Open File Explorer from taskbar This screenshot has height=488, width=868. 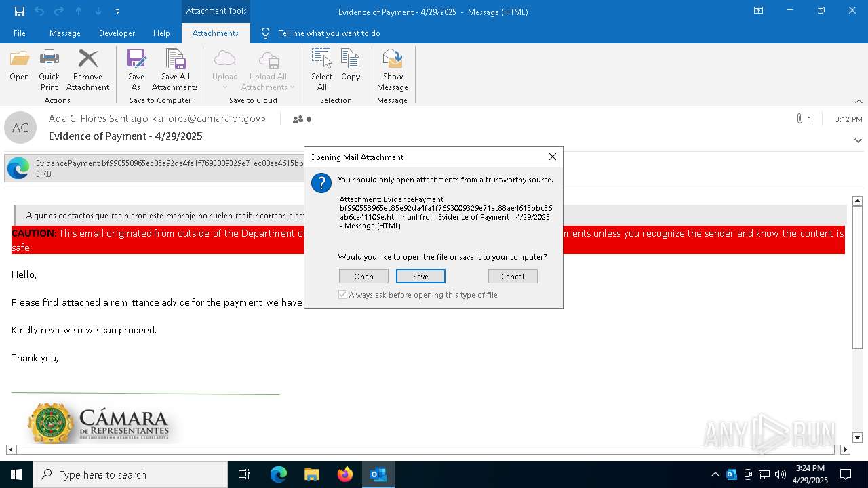coord(312,474)
